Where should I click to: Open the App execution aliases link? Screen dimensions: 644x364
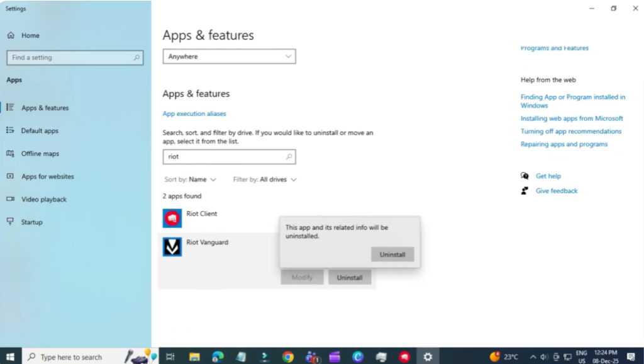[194, 114]
